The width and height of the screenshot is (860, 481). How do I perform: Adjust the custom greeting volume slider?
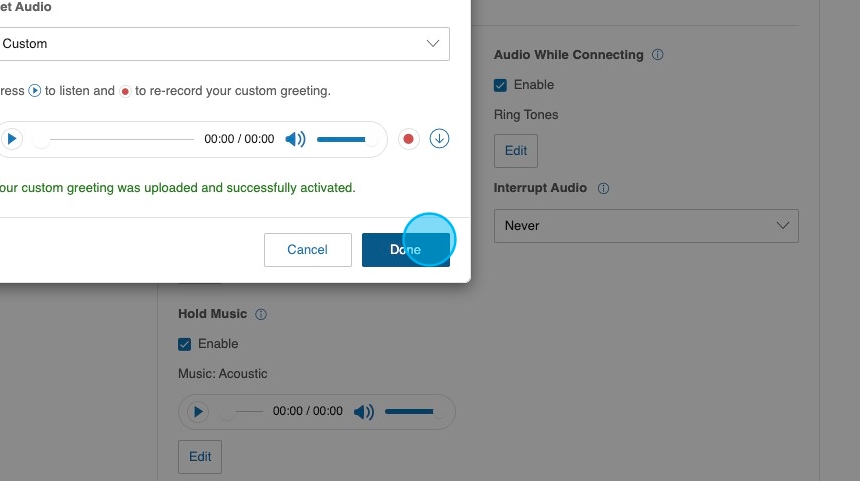click(x=342, y=139)
